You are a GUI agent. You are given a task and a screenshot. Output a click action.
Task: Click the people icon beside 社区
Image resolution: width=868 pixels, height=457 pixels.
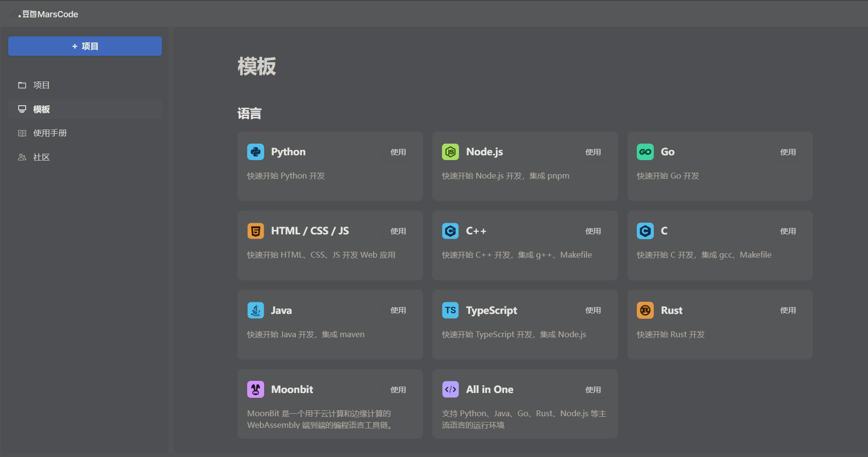(22, 157)
